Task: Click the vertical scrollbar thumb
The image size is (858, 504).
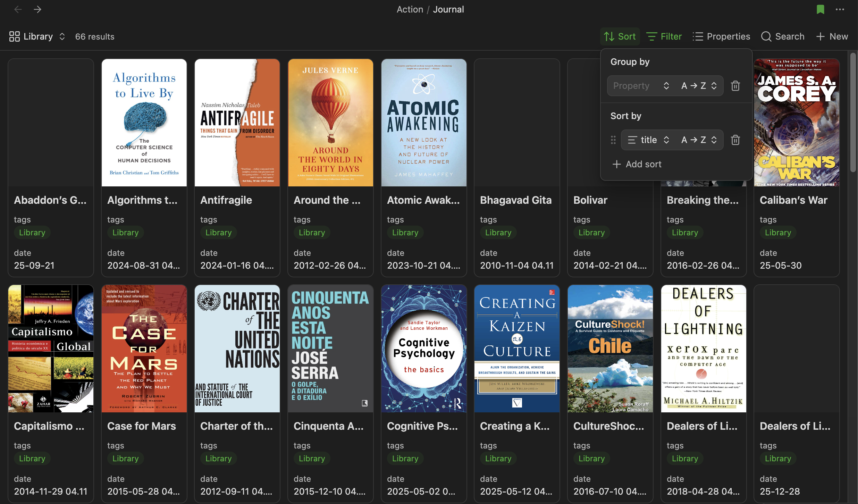Action: click(853, 112)
